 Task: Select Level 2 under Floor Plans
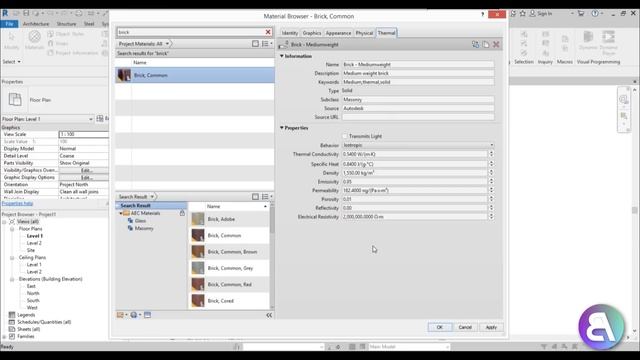(x=34, y=243)
